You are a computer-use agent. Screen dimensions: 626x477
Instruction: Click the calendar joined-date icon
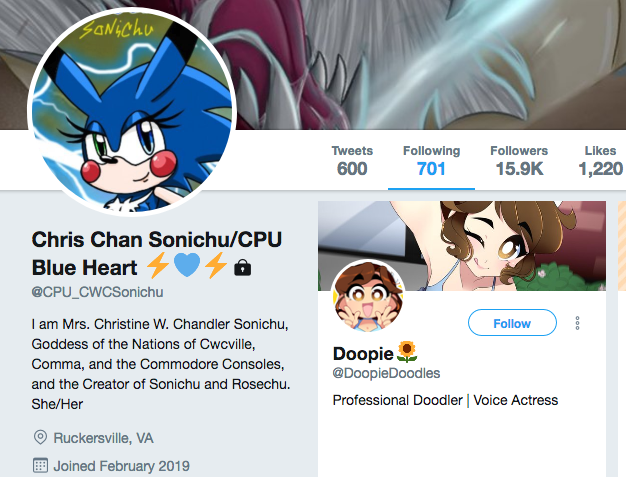point(40,465)
